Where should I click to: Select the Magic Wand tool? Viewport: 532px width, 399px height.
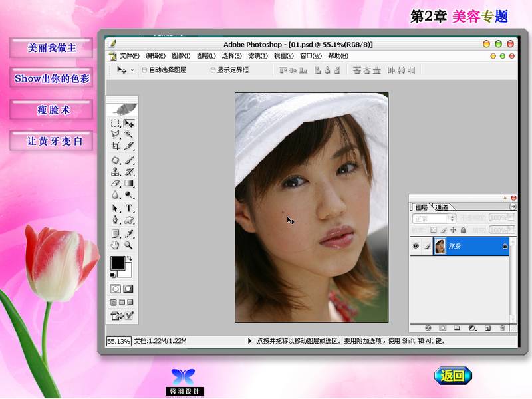pyautogui.click(x=129, y=135)
